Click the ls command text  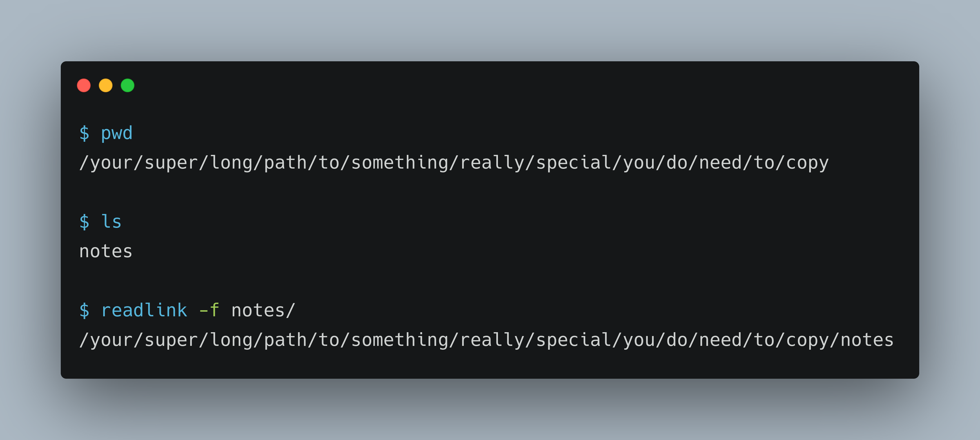(111, 222)
